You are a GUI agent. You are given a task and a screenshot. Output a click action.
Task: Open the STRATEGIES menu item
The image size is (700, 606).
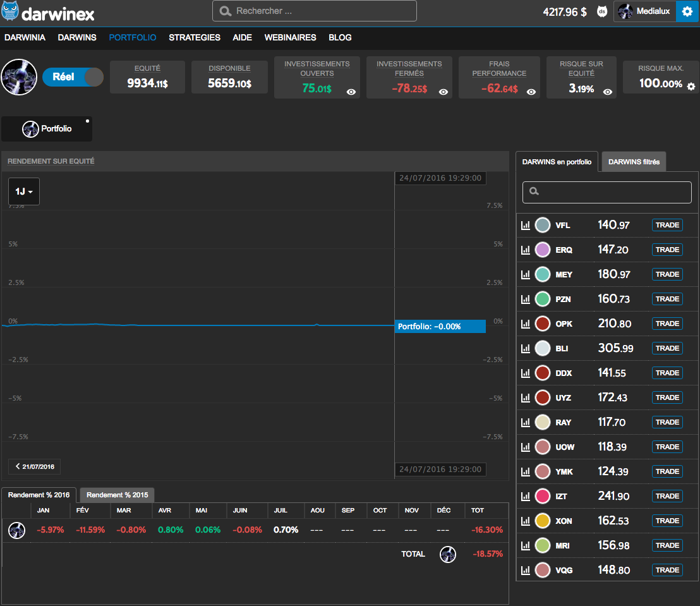pyautogui.click(x=195, y=37)
